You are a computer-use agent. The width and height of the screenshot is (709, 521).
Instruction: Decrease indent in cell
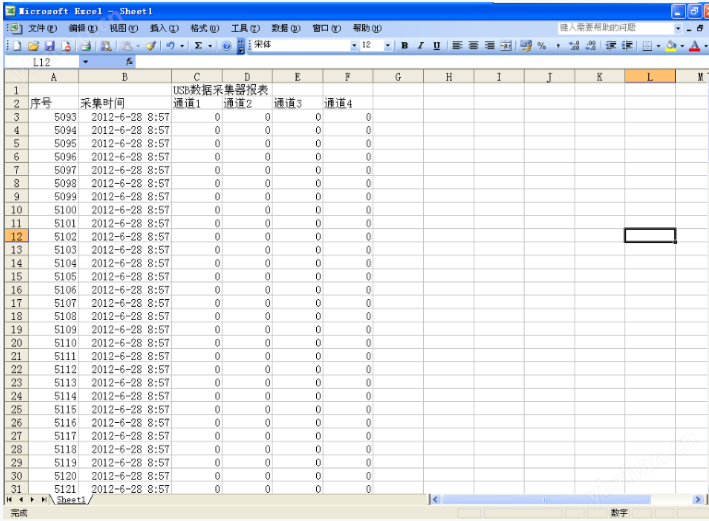(x=611, y=46)
